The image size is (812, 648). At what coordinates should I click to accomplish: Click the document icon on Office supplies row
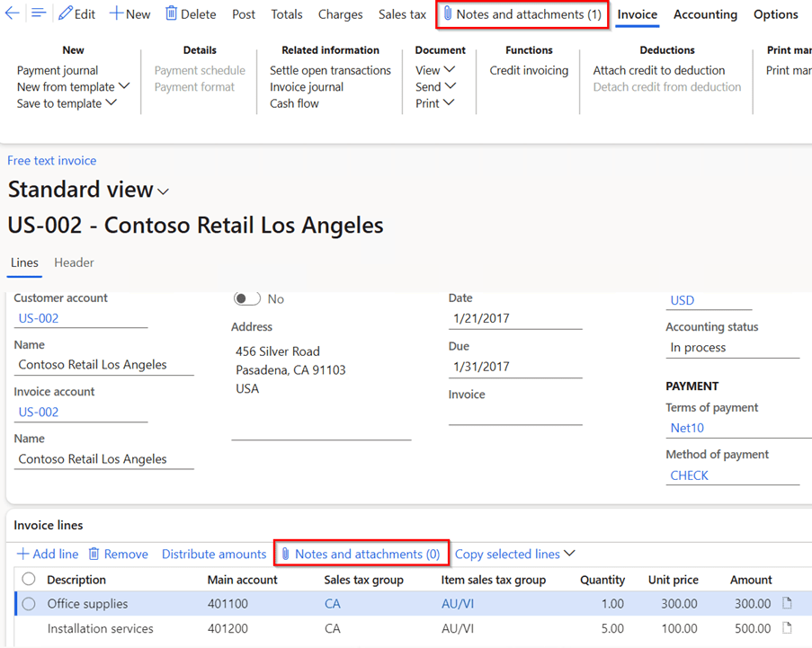[x=787, y=603]
